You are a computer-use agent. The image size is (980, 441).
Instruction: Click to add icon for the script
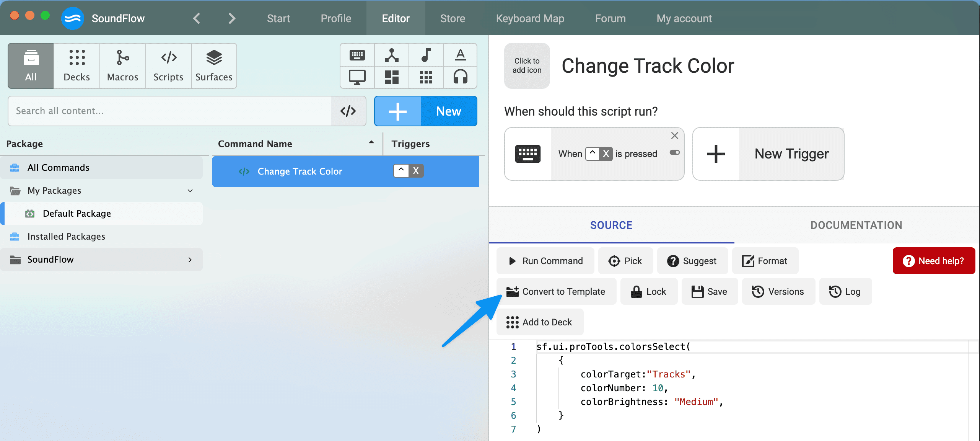[x=527, y=65]
